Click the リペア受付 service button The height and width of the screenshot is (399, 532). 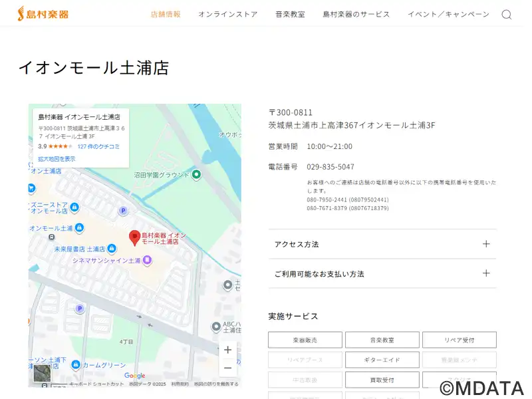click(x=460, y=340)
